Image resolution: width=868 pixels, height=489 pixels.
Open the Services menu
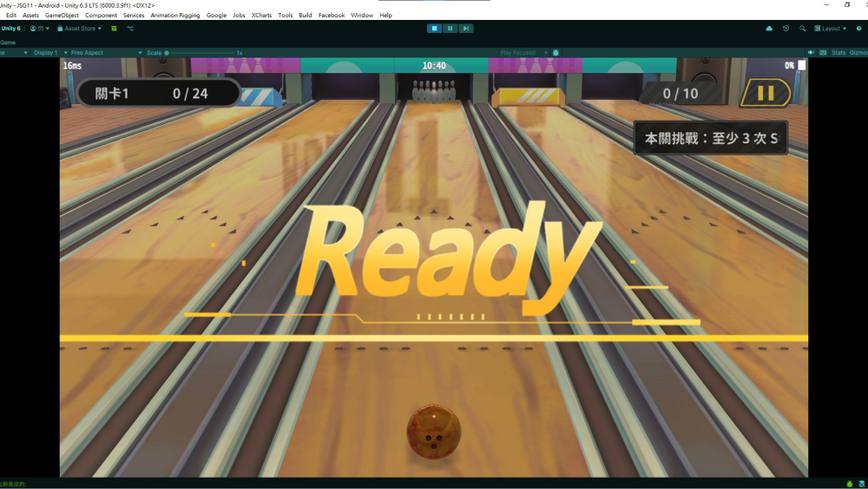click(x=134, y=15)
